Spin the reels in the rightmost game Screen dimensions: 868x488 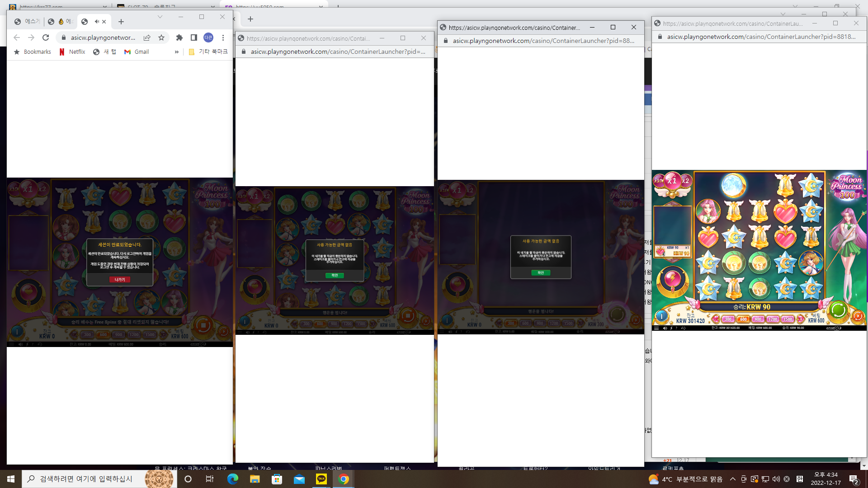pos(838,310)
